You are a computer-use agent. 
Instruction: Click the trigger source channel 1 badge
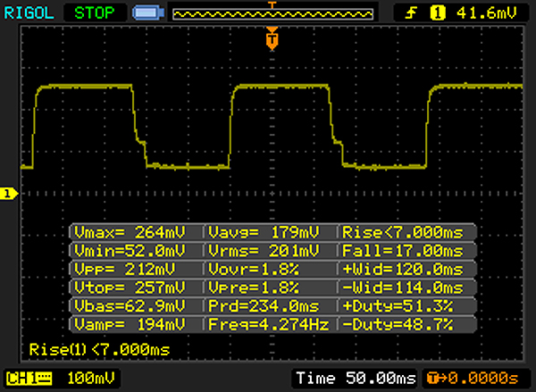coord(438,13)
